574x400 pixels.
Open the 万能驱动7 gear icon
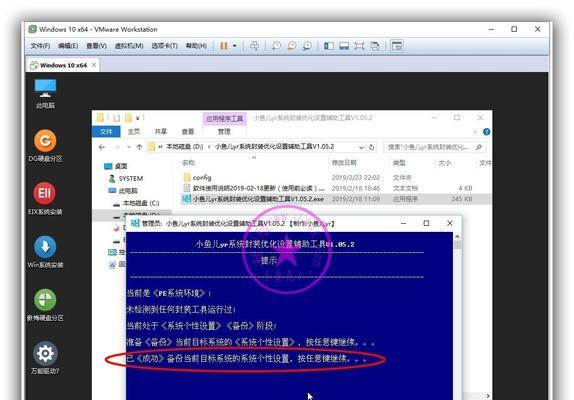[45, 358]
